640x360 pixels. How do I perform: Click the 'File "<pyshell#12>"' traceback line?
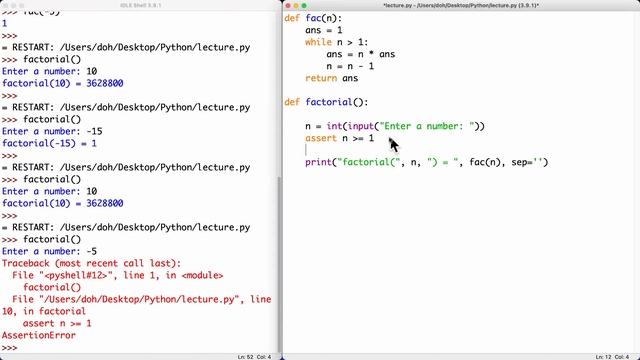click(118, 276)
